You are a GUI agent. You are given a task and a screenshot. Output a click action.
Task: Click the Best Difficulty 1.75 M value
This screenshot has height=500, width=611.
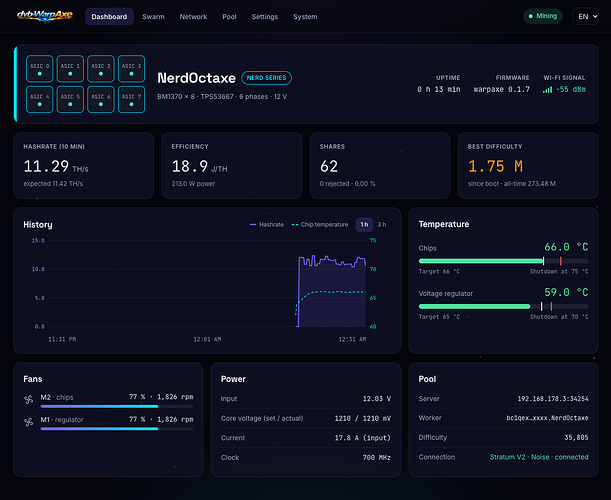pos(495,166)
